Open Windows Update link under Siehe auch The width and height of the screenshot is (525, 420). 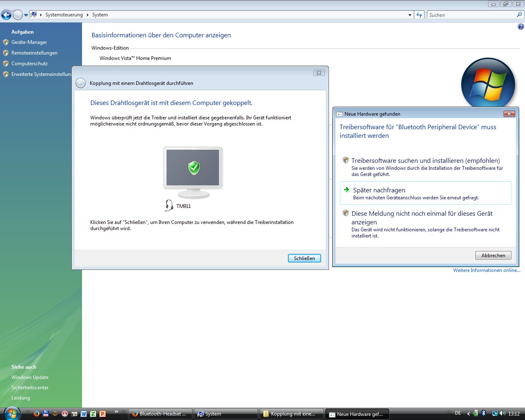[x=30, y=377]
